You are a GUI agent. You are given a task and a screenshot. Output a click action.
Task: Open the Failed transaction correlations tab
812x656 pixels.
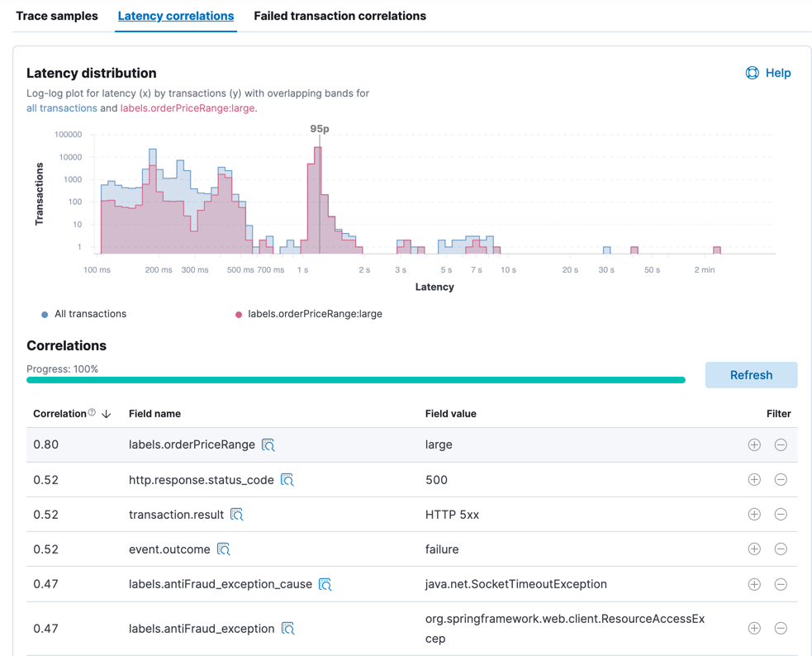(x=340, y=16)
